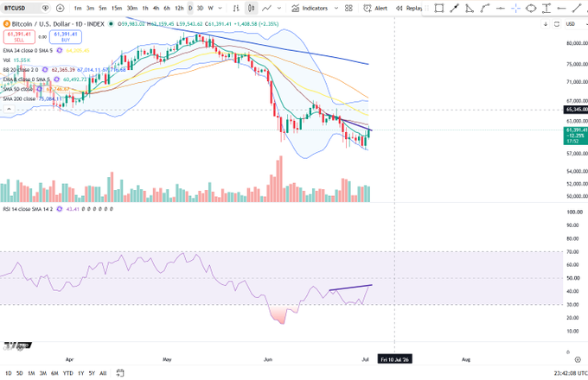Select the W weekly timeframe

[210, 9]
